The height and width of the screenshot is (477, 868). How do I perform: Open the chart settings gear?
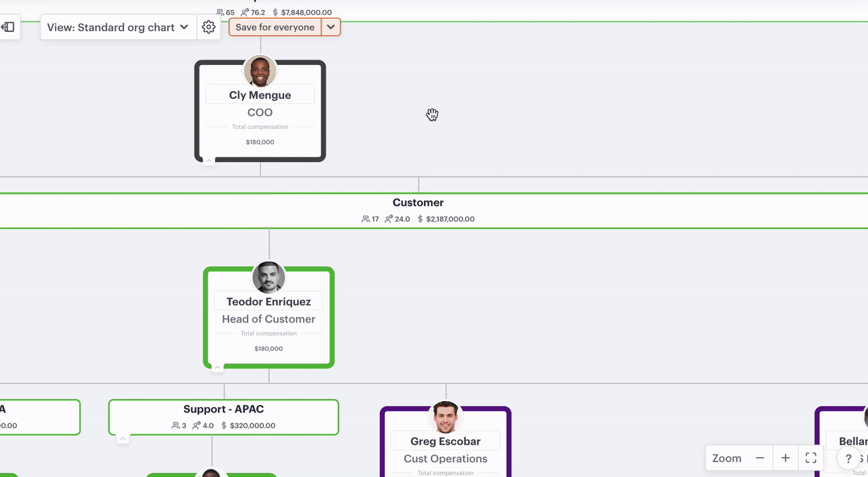coord(209,27)
